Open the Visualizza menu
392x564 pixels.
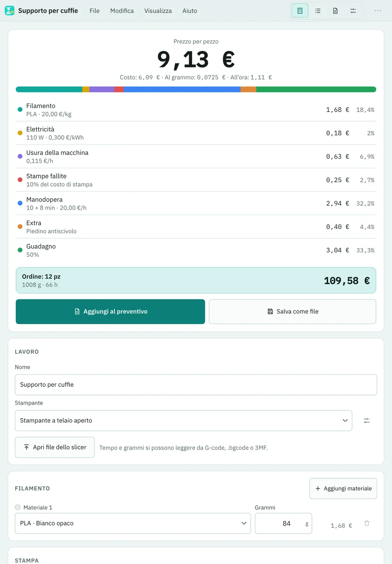click(158, 11)
